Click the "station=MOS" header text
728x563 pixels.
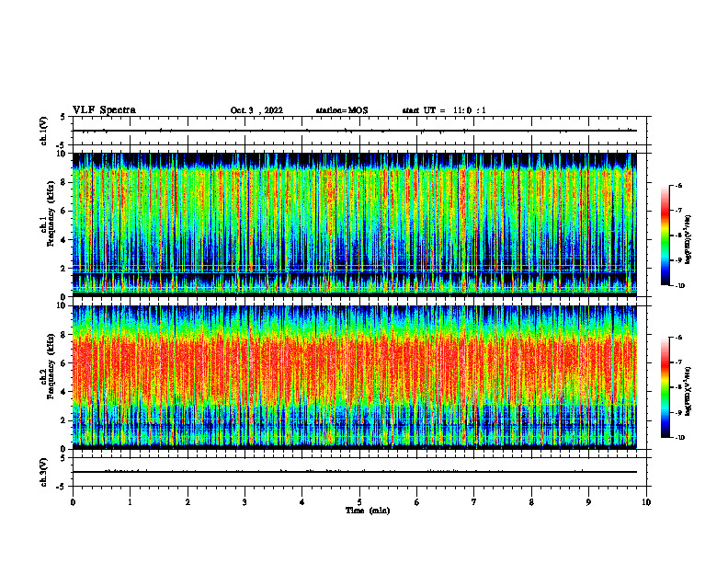(342, 110)
